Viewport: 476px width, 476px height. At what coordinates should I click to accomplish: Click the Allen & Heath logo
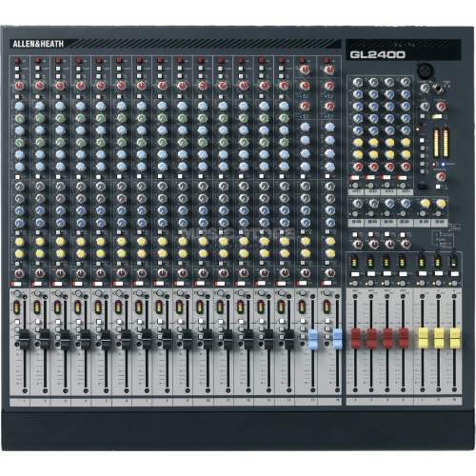point(38,44)
